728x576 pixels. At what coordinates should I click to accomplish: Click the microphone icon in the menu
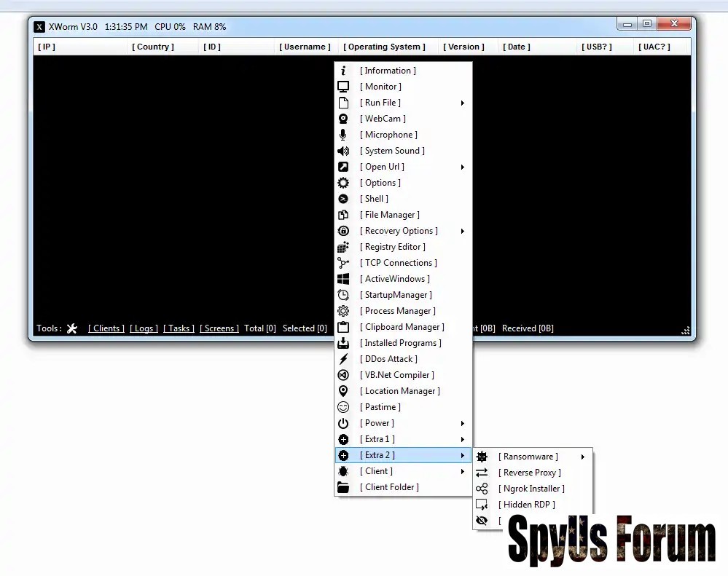click(x=343, y=135)
